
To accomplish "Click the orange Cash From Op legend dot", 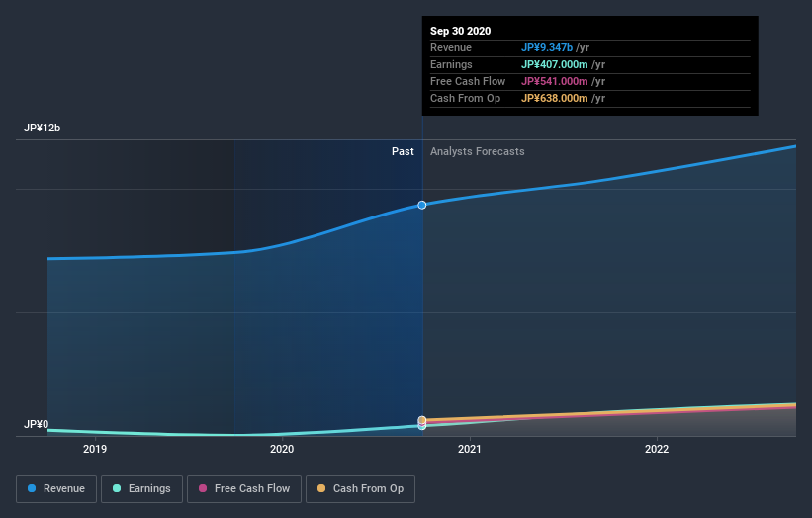I will coord(321,488).
